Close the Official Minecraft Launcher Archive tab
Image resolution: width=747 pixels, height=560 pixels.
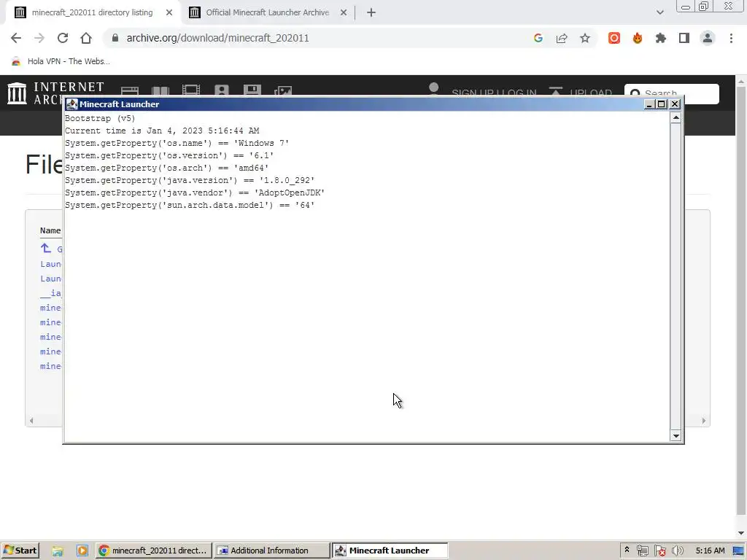tap(344, 13)
